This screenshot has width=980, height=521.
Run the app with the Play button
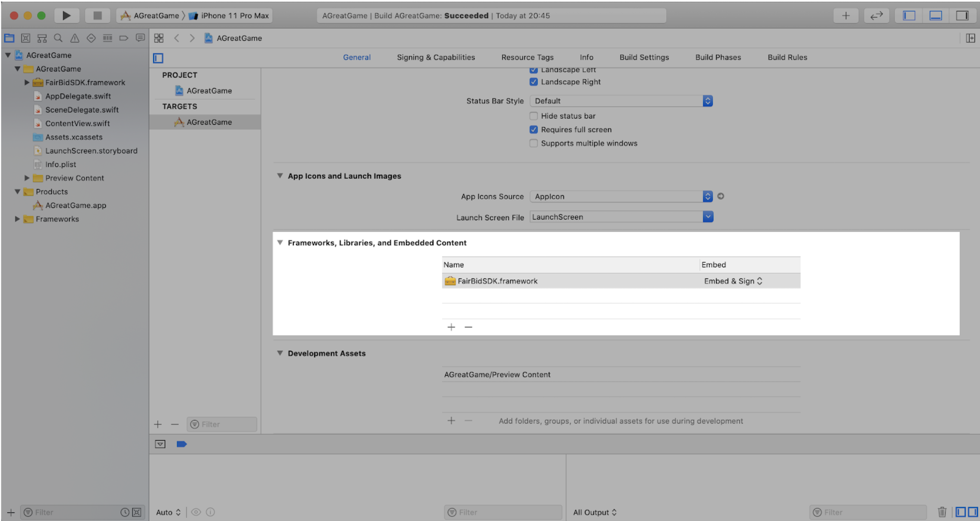click(66, 15)
